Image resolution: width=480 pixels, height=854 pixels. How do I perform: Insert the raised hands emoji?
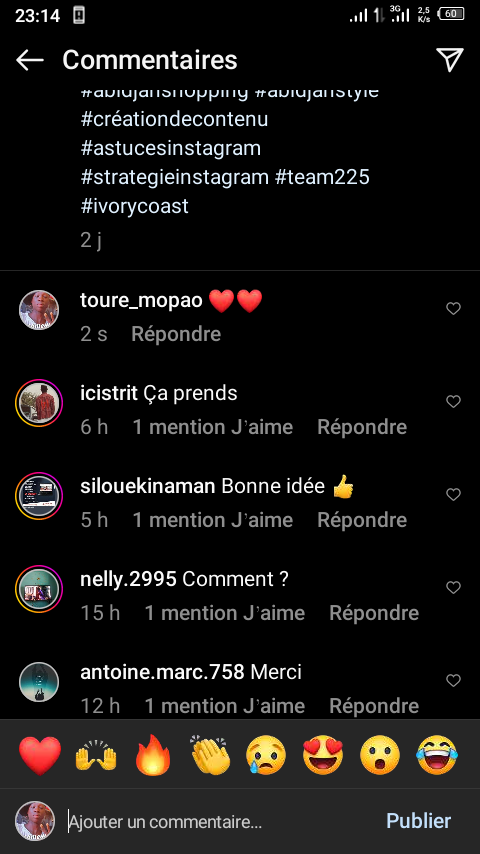[x=96, y=755]
